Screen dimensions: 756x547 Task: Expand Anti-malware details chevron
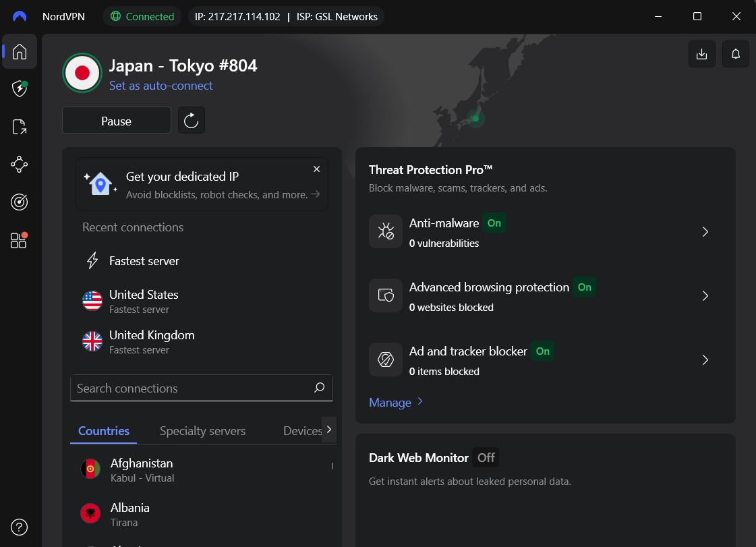pos(705,232)
